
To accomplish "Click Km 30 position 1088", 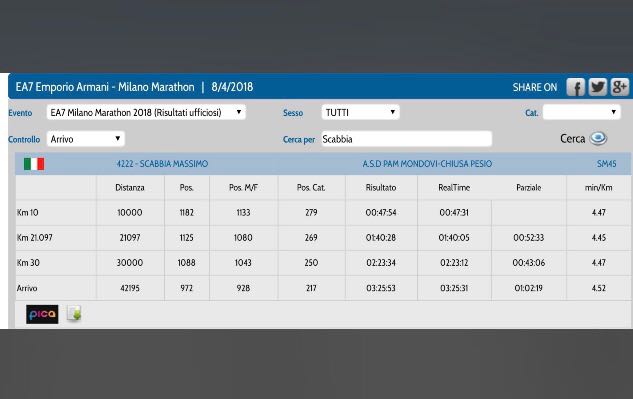I will [187, 262].
